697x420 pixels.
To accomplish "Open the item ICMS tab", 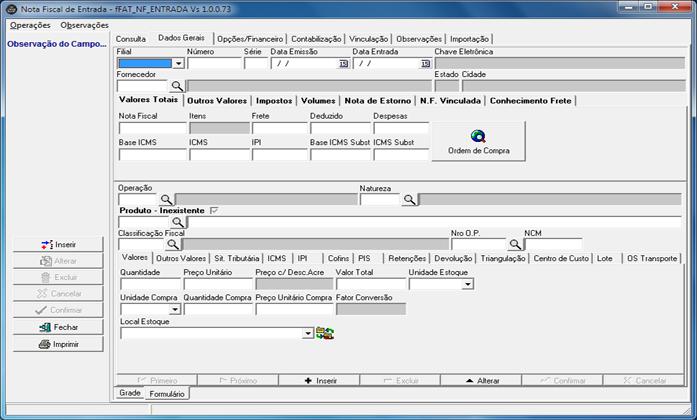I will 276,259.
